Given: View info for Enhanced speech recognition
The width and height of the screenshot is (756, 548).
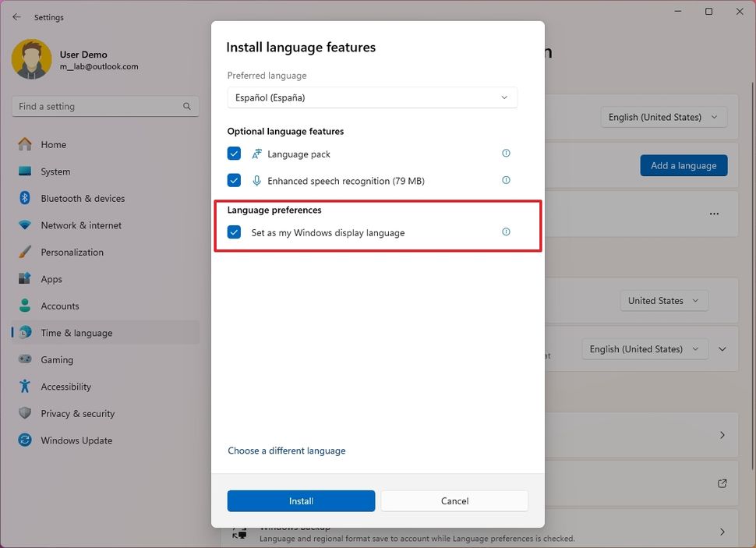Looking at the screenshot, I should (x=506, y=180).
